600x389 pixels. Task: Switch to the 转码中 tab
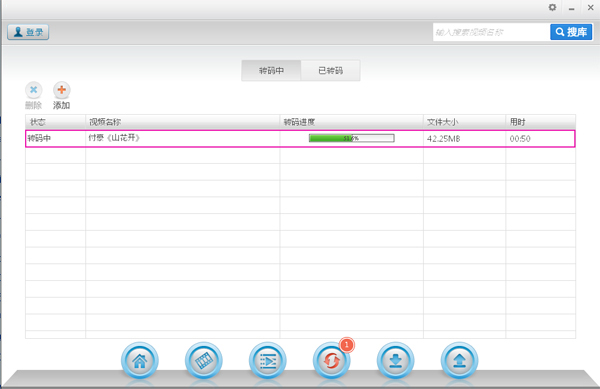pyautogui.click(x=271, y=70)
